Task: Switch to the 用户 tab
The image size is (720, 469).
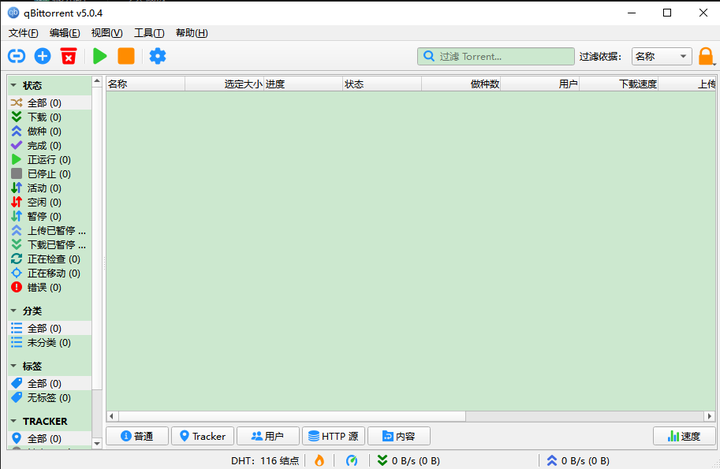Action: click(x=268, y=436)
